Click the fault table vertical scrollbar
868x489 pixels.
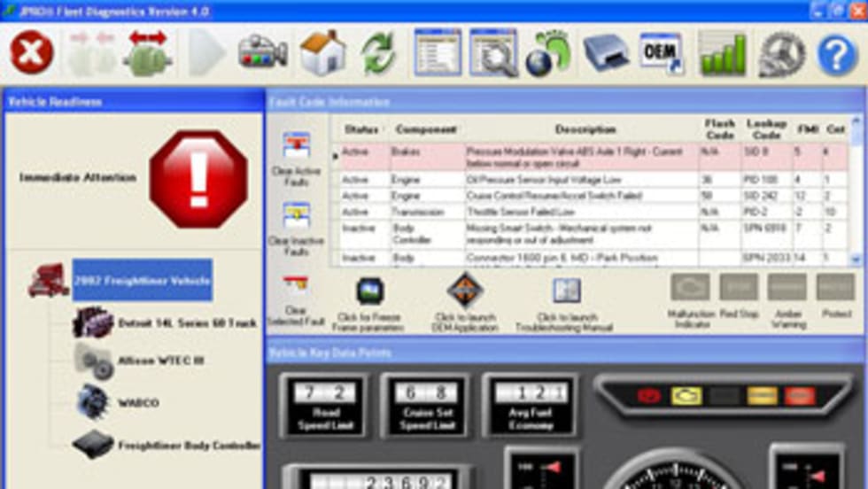point(856,195)
